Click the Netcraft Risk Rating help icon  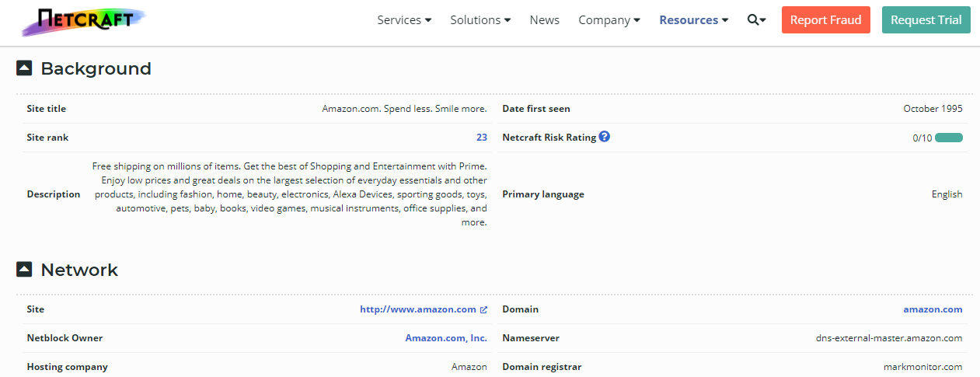605,137
